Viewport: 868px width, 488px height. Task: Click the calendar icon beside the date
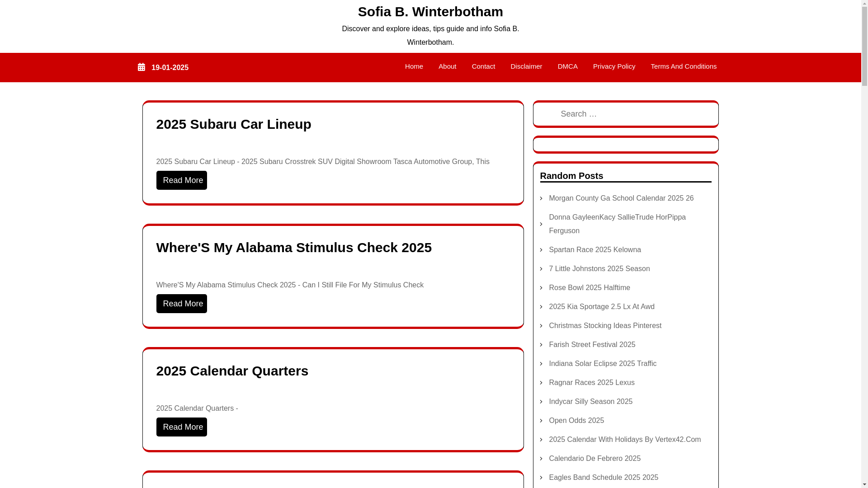(x=142, y=67)
